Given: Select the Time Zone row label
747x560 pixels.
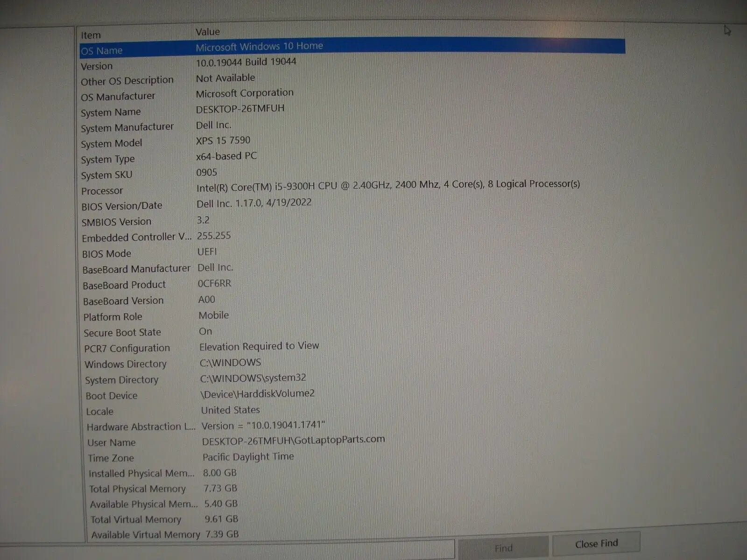Looking at the screenshot, I should pos(111,458).
